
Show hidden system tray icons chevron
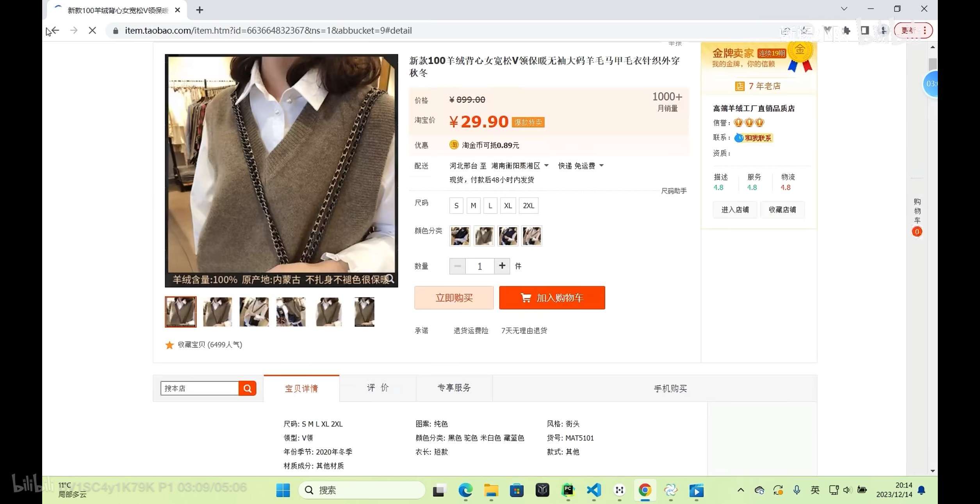point(741,490)
